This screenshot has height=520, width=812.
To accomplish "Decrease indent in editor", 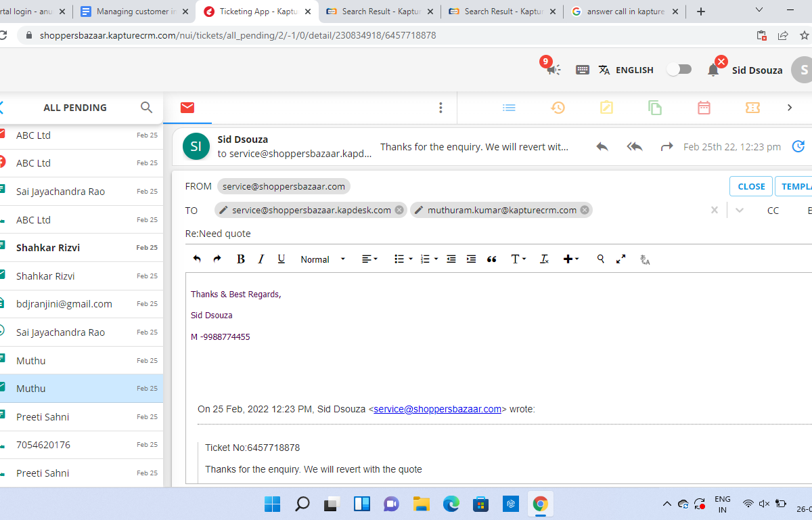I will pyautogui.click(x=451, y=259).
